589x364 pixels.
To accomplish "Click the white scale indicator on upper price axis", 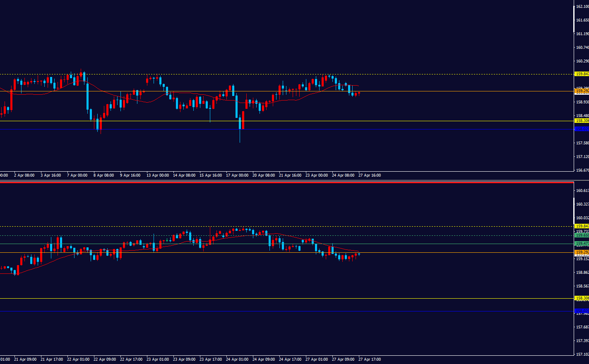I will [x=574, y=17].
